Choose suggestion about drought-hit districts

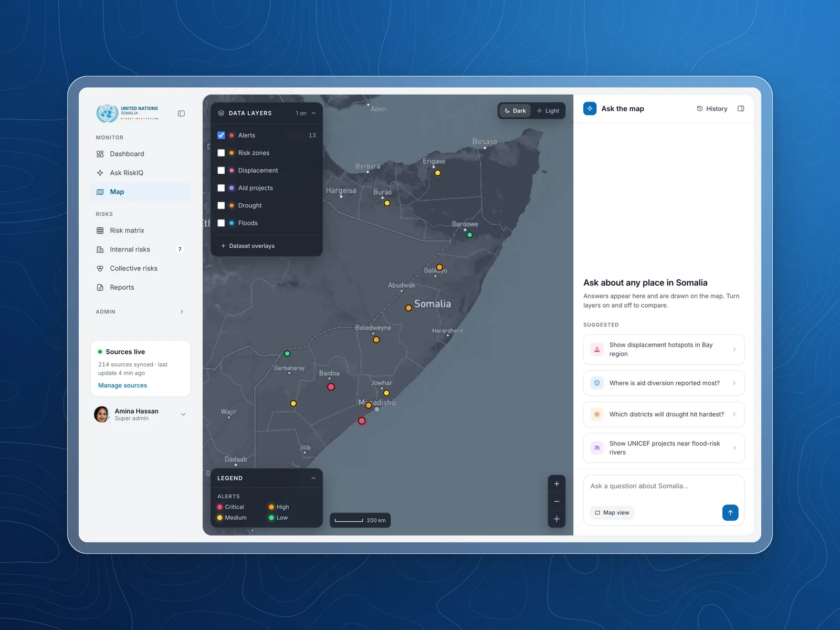coord(664,414)
